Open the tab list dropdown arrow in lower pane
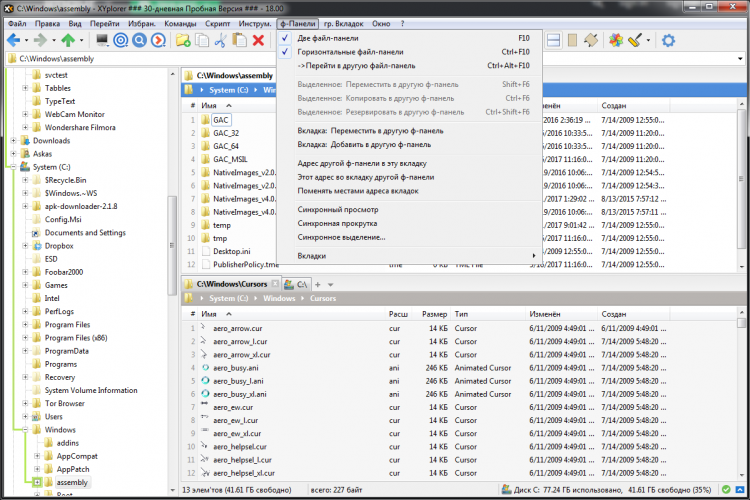 pyautogui.click(x=330, y=285)
